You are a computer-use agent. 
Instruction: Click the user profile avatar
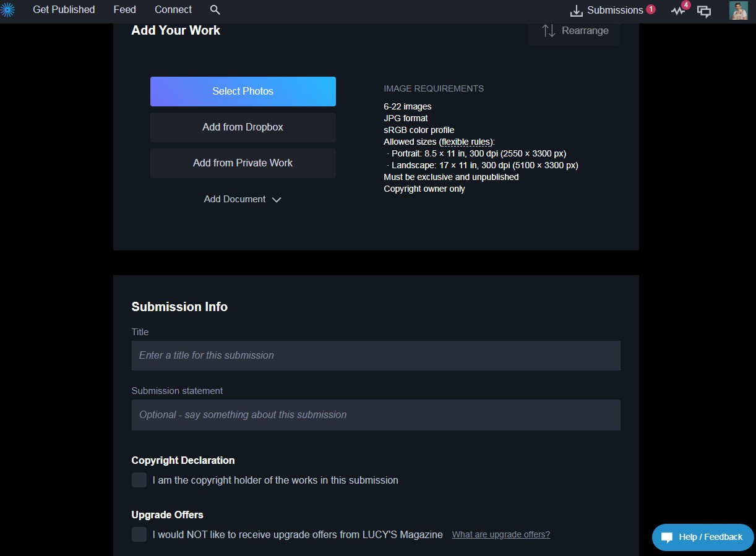[738, 11]
